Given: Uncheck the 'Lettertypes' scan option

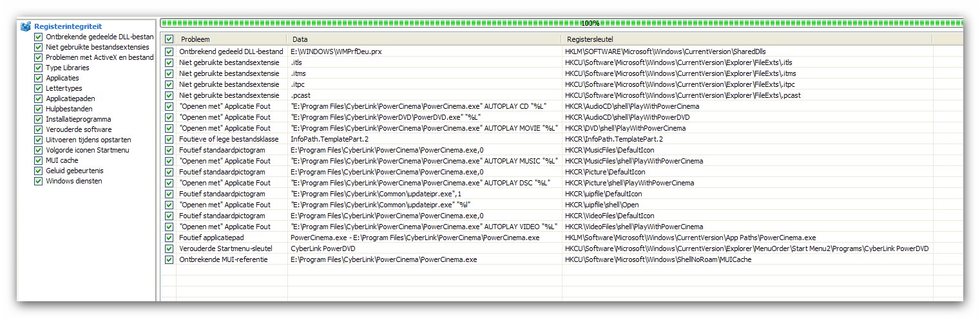Looking at the screenshot, I should tap(38, 88).
